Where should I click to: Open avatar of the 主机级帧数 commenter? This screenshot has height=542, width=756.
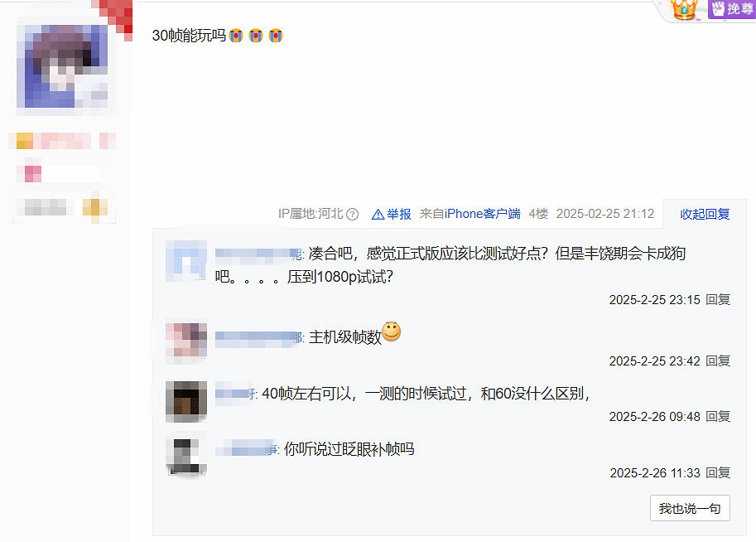coord(186,341)
